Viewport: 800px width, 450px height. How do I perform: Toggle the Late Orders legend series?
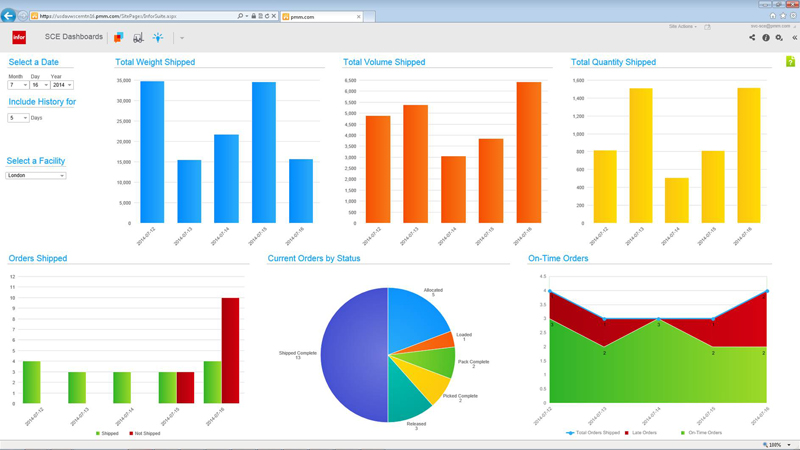(641, 433)
